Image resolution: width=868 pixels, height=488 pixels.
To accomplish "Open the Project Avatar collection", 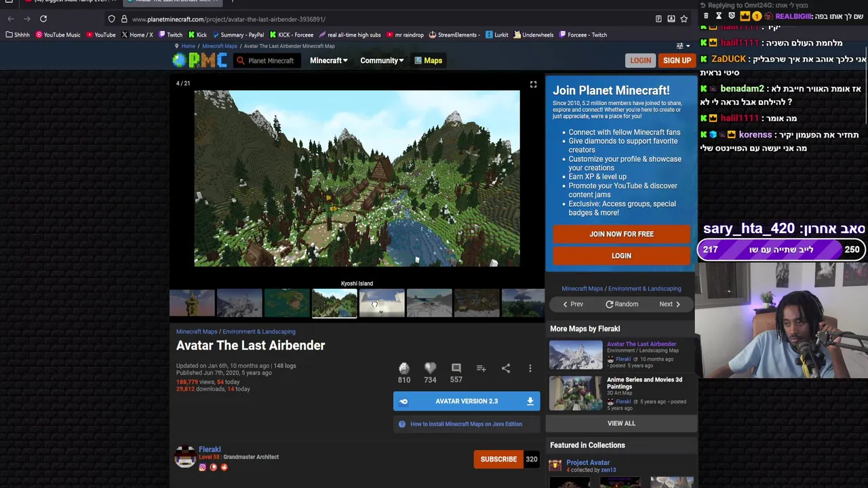I will click(x=588, y=463).
